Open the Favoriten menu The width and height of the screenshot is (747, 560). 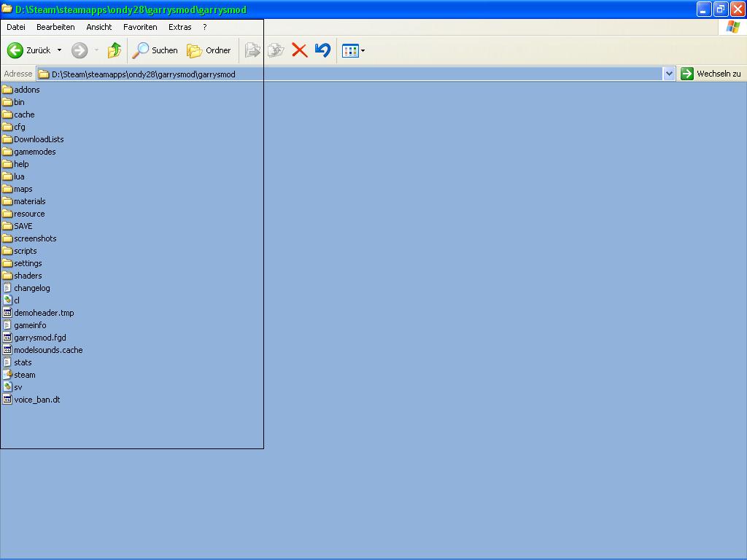click(140, 27)
